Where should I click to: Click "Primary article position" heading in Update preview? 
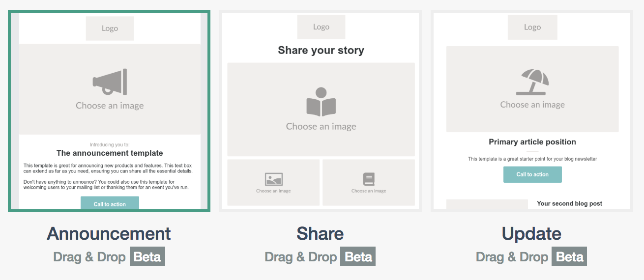(532, 142)
